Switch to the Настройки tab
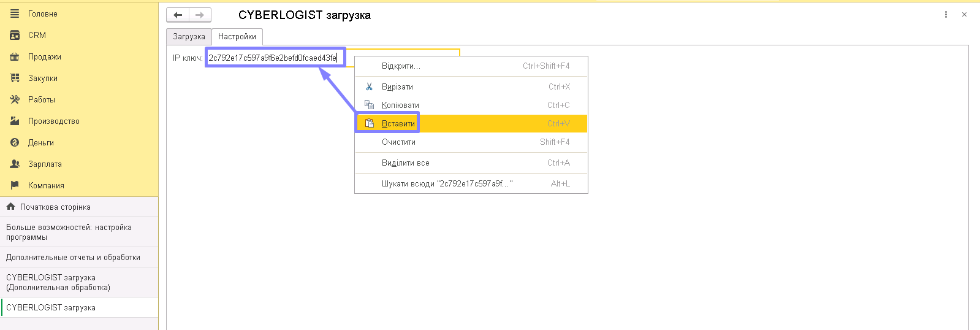Screen dimensions: 980x330 point(237,37)
